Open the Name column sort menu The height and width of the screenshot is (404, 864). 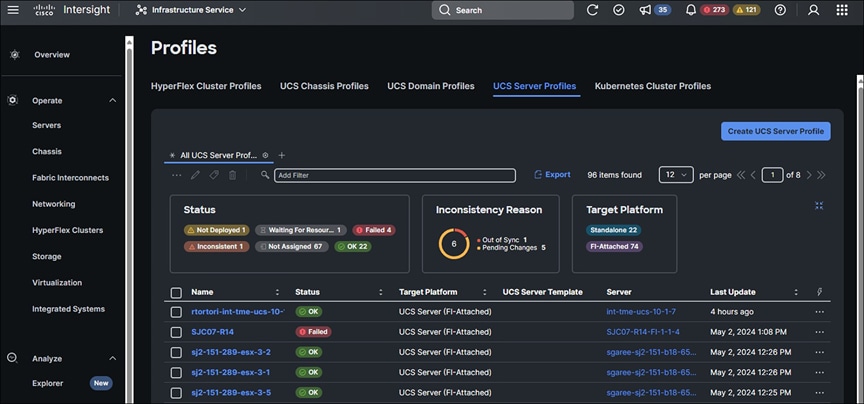[277, 292]
